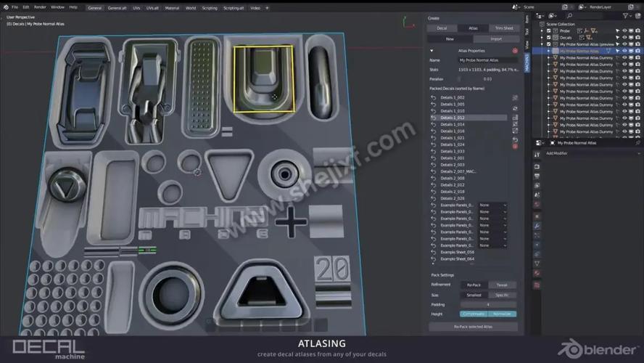This screenshot has width=644, height=363.
Task: Open the MACHIN3 sidebar tab
Action: click(x=527, y=62)
